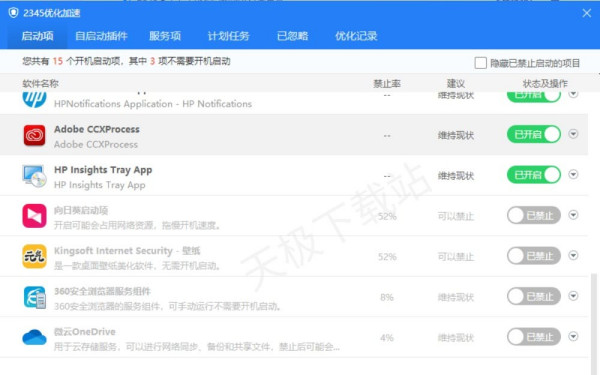This screenshot has width=600, height=375.
Task: Click 维持现状 suggestion for Adobe CCXProcess
Action: coord(456,135)
